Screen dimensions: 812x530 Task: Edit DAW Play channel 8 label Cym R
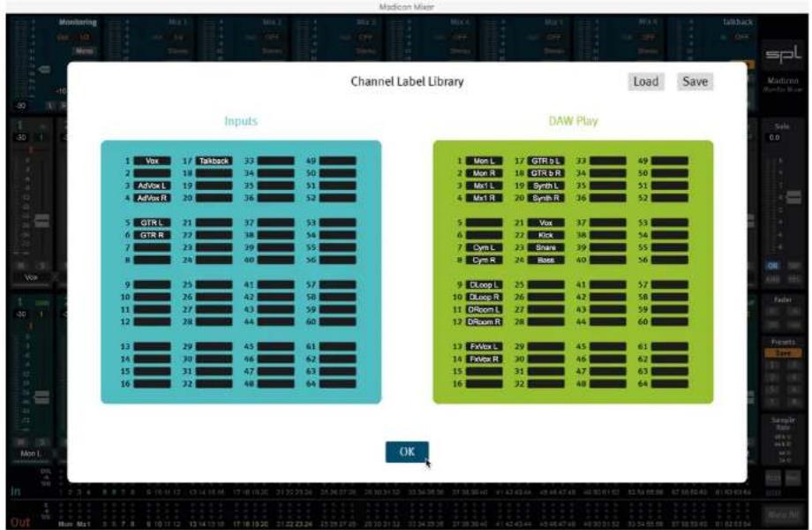[x=485, y=260]
